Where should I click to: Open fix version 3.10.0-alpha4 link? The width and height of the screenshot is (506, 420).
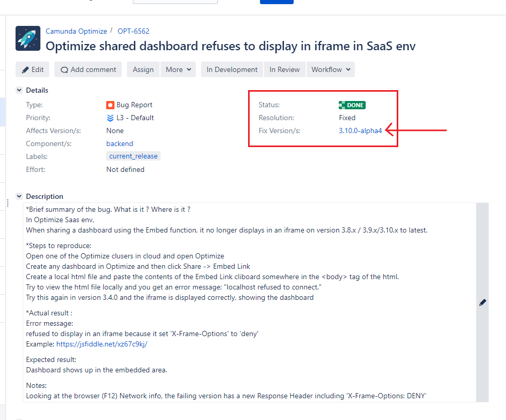click(x=360, y=131)
